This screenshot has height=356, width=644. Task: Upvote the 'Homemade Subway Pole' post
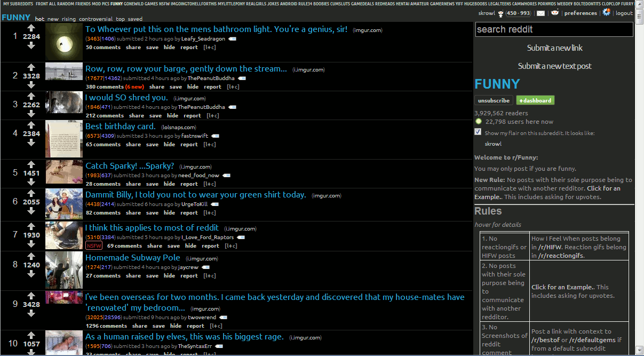[31, 255]
